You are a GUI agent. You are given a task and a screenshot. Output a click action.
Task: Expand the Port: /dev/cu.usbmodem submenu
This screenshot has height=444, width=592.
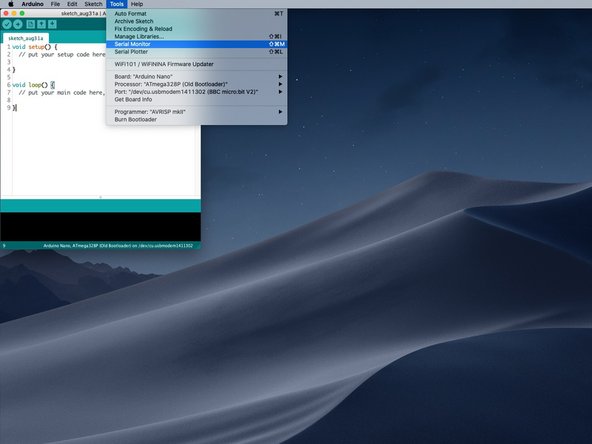(x=196, y=92)
